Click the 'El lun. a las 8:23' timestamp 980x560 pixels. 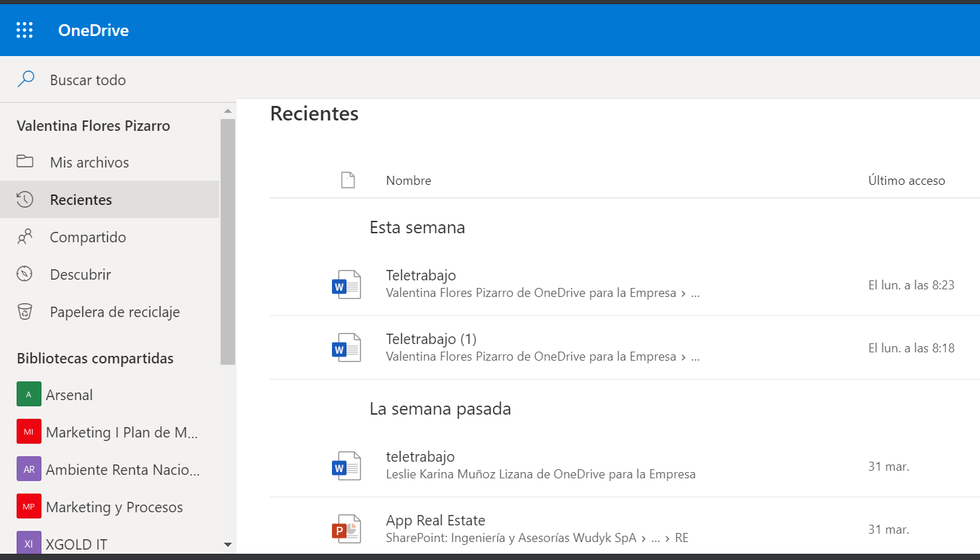pos(912,285)
